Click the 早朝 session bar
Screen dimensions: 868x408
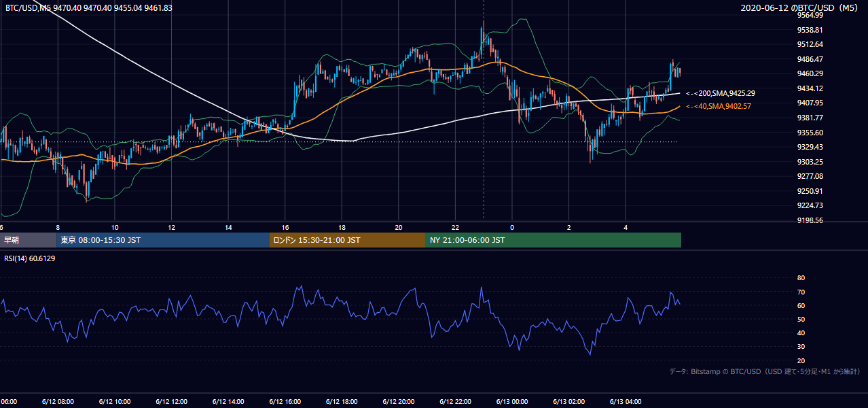point(28,240)
